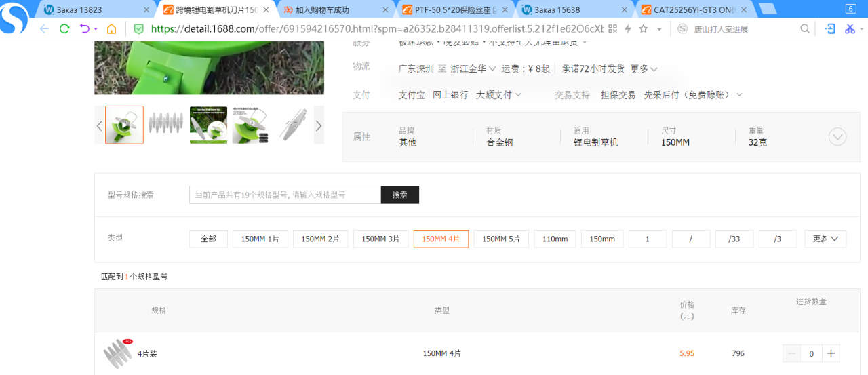This screenshot has height=375, width=868.
Task: Click the magnifier search icon
Action: pyautogui.click(x=805, y=28)
